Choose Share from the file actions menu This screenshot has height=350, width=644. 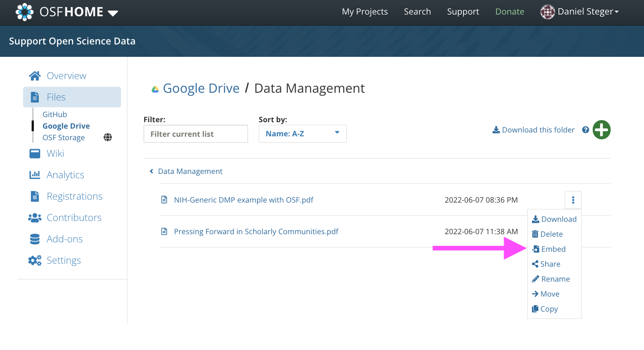(x=546, y=264)
